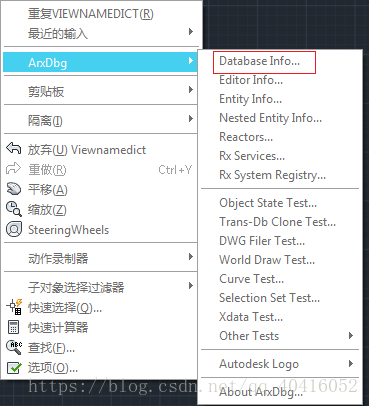Click the redo arrow icon beside 重做(R)
Screen dimensions: 369x406
[14, 169]
